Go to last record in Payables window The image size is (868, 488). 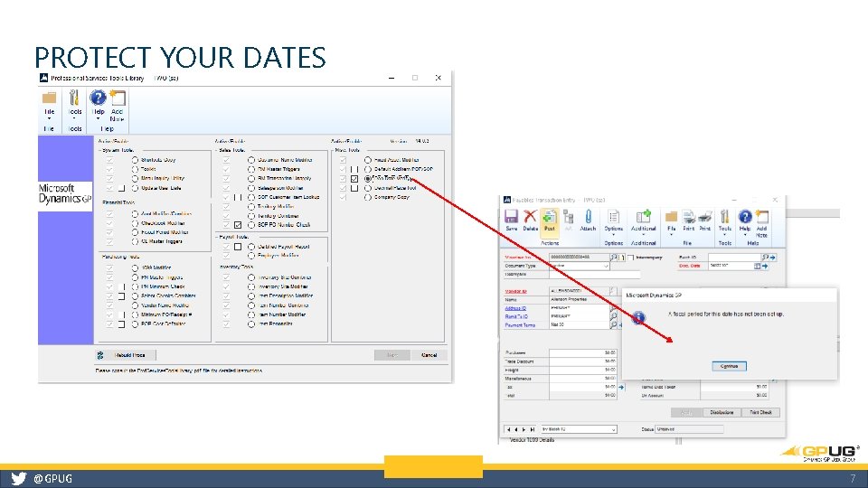[533, 429]
